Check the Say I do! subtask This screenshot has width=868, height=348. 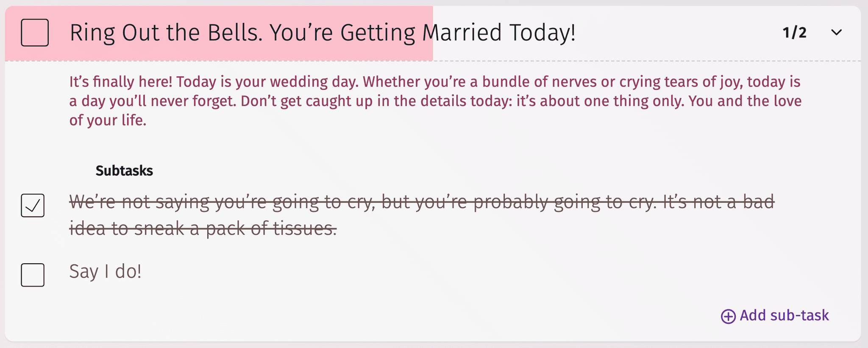coord(33,275)
